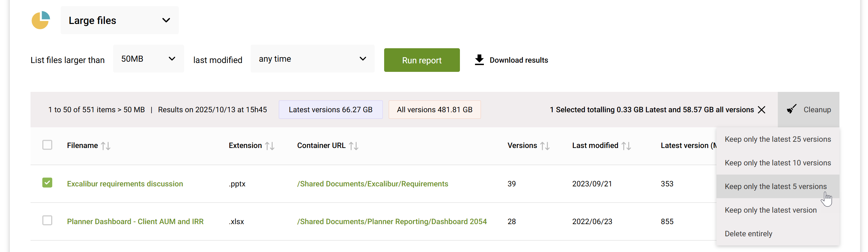Choose Keep only the latest 25 versions
Viewport: 868px width, 252px height.
point(777,139)
